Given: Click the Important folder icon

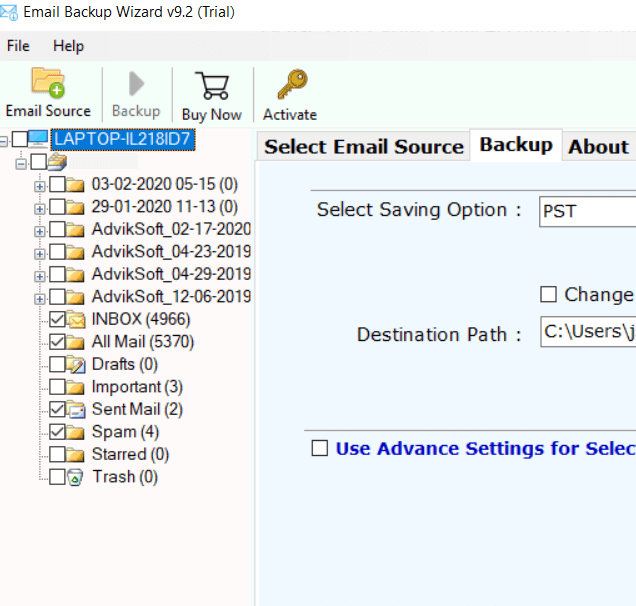Looking at the screenshot, I should click(75, 387).
